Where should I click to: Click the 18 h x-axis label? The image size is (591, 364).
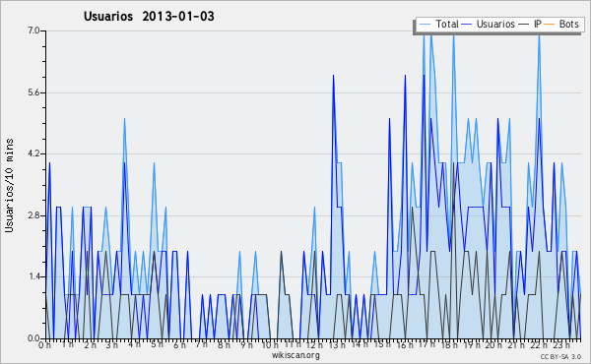coord(449,345)
